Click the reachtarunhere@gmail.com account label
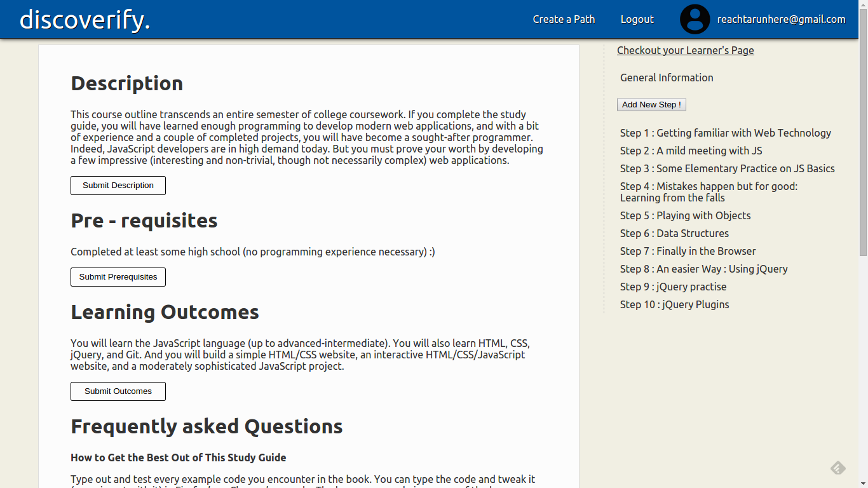 click(781, 19)
